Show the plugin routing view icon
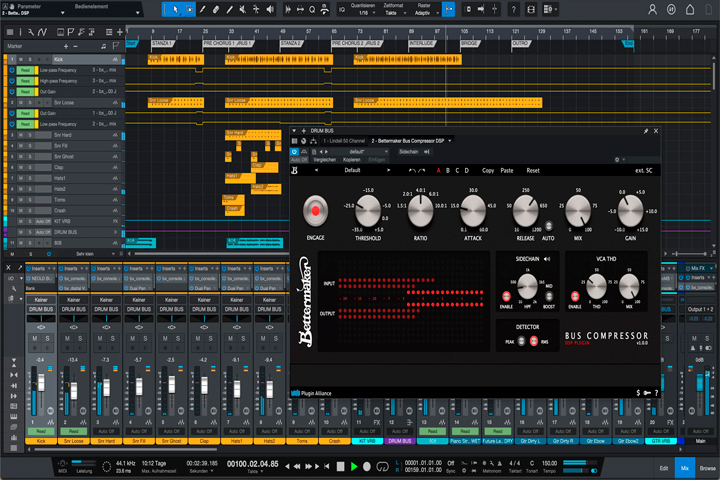Image resolution: width=720 pixels, height=480 pixels. [313, 141]
